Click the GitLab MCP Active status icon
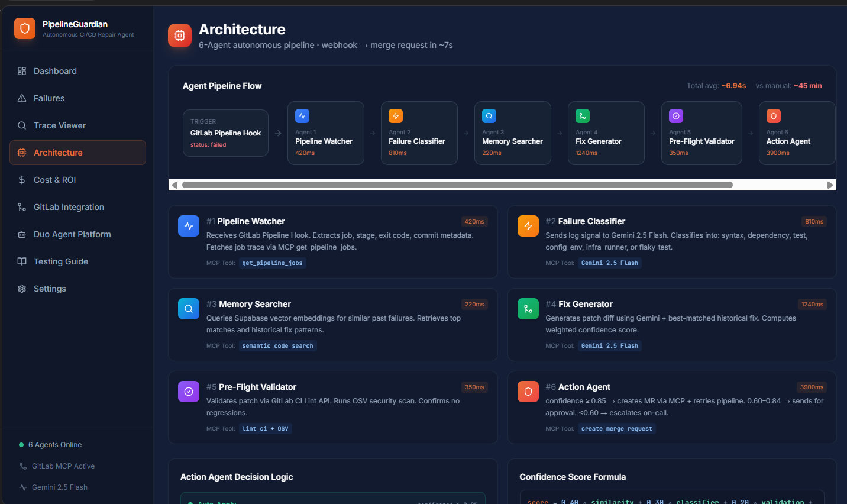 [23, 466]
